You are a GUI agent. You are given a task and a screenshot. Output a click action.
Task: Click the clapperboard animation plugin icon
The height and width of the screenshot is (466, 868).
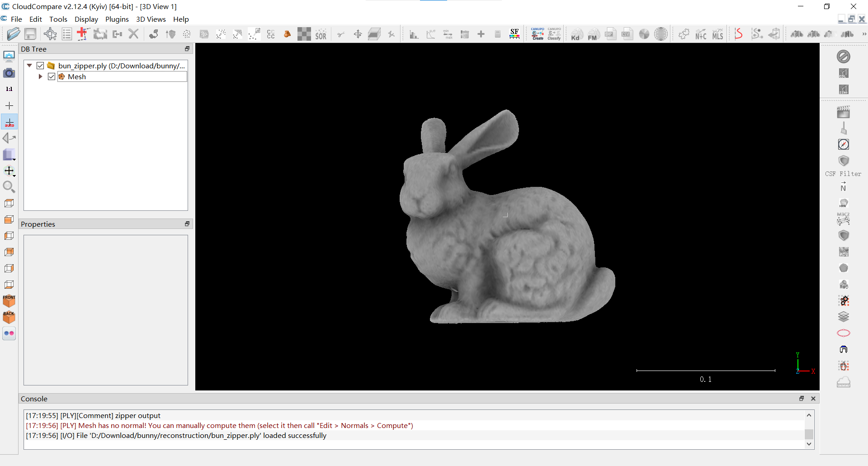point(843,112)
